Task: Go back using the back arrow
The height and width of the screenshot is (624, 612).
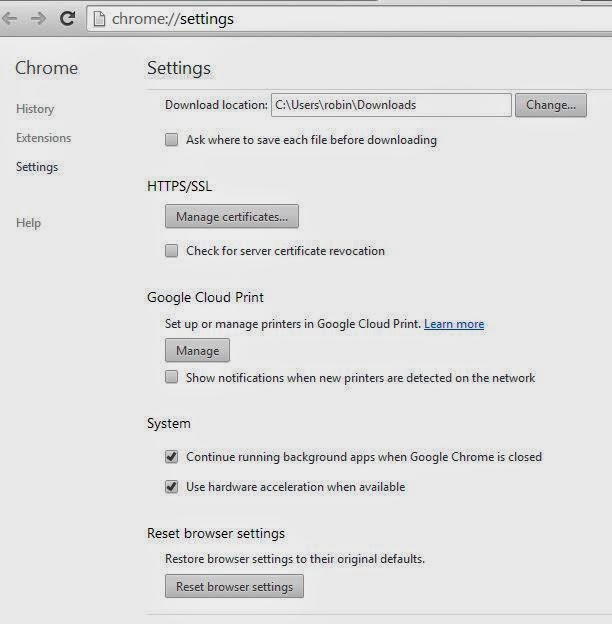Action: 10,18
